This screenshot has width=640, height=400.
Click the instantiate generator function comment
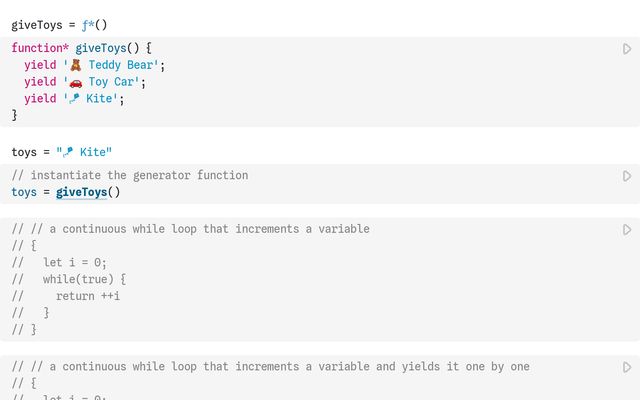[x=130, y=176]
